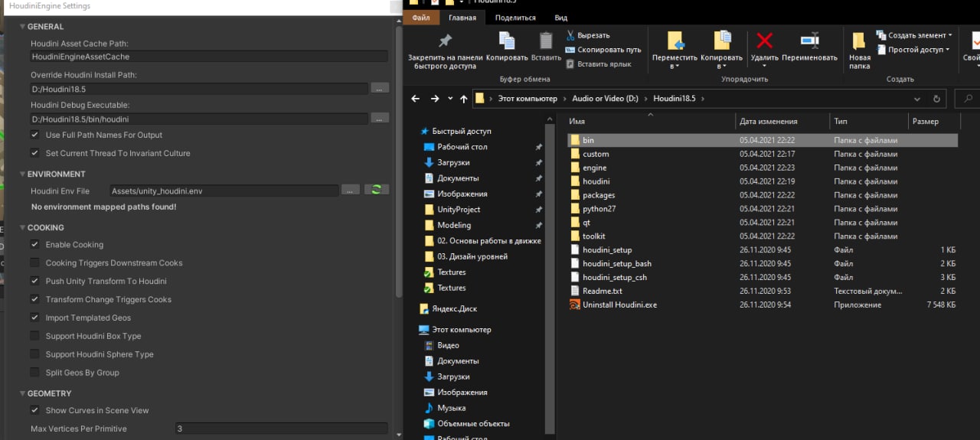Screen dimensions: 980x440
Task: Open Быстрый доступ in navigation pane
Action: [x=461, y=131]
